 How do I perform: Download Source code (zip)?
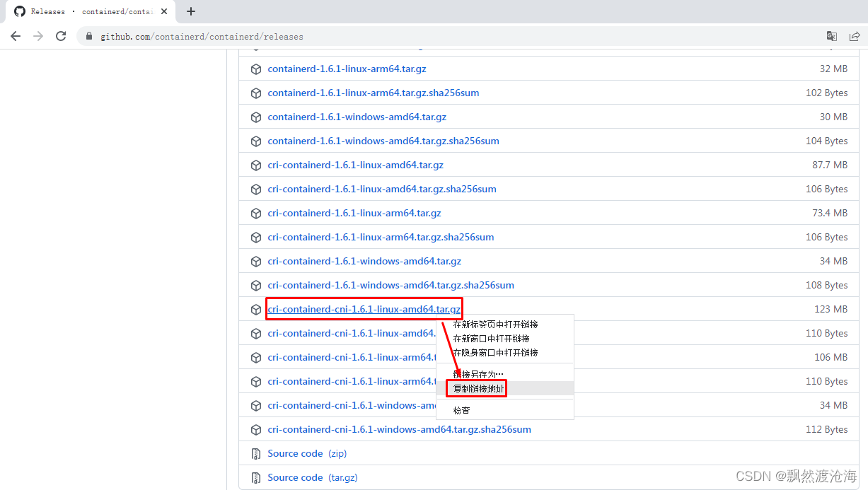click(307, 454)
